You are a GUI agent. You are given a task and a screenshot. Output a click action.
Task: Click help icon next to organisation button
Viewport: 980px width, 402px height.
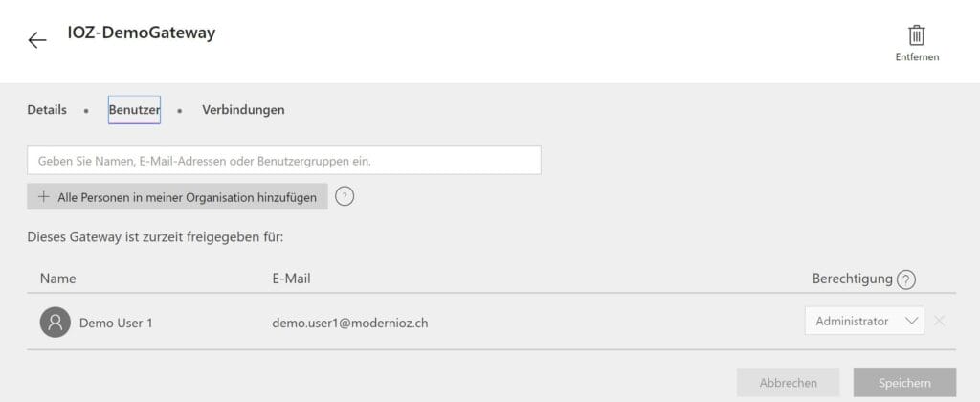(345, 196)
